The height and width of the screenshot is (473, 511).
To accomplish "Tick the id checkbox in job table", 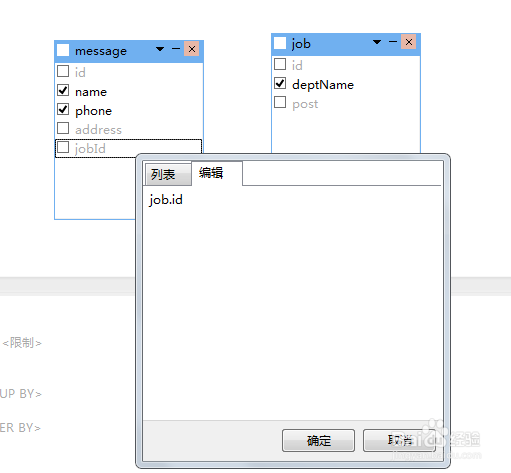I will pyautogui.click(x=280, y=64).
